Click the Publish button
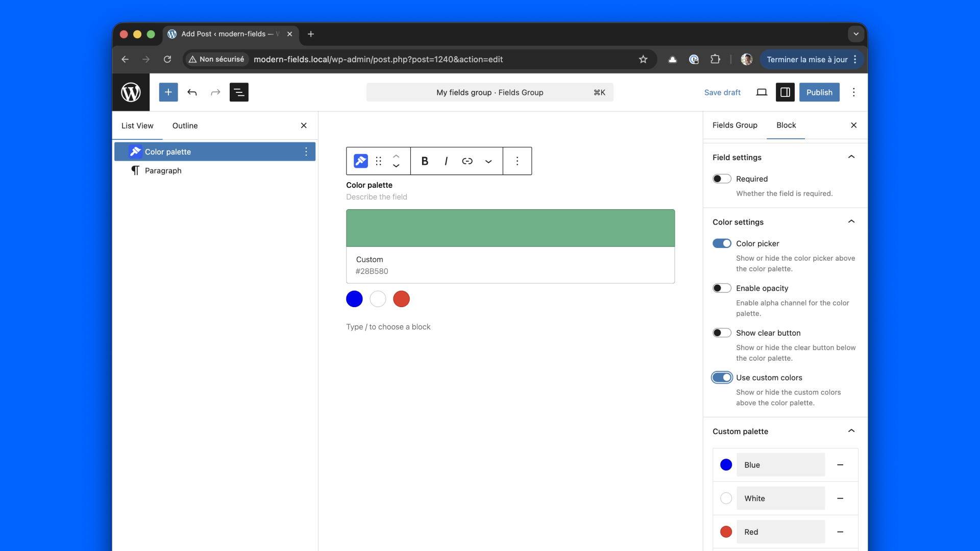The width and height of the screenshot is (980, 551). (819, 92)
